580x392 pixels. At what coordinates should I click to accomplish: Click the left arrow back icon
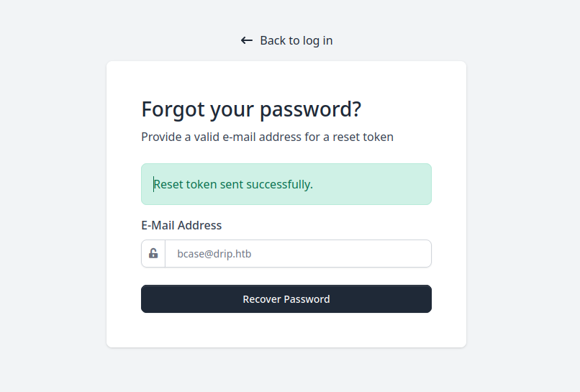click(x=247, y=41)
